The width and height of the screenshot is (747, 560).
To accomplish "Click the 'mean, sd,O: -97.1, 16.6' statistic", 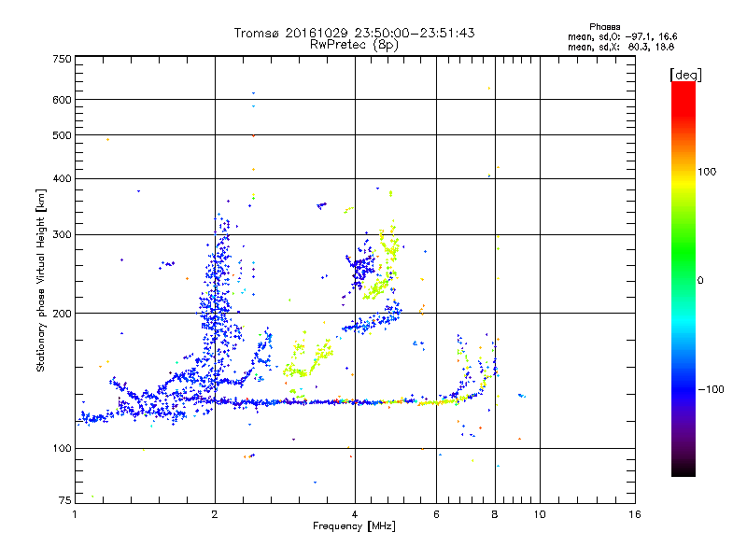I will point(622,36).
